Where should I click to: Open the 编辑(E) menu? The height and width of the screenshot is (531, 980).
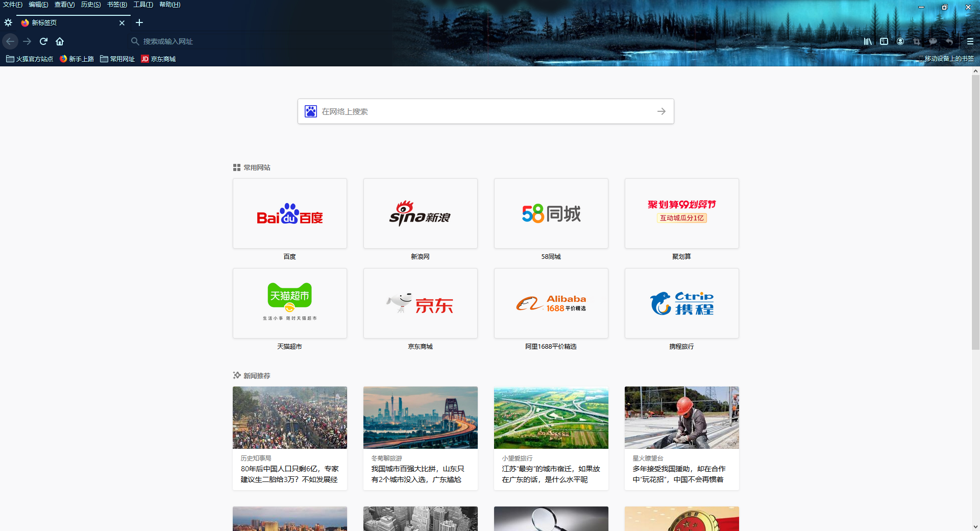[x=38, y=5]
